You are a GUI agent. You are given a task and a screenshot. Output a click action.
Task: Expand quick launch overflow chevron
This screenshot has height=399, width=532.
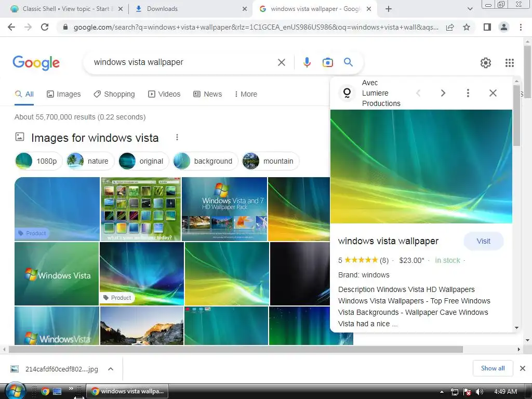pyautogui.click(x=71, y=388)
